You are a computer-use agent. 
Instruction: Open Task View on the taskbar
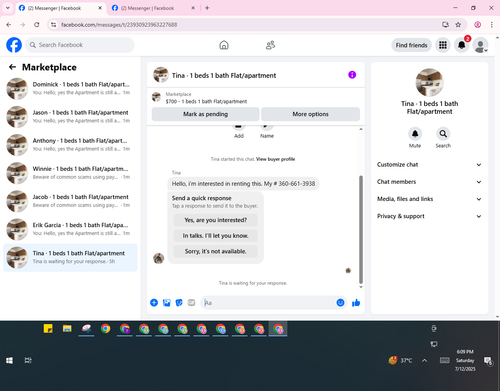[x=28, y=360]
